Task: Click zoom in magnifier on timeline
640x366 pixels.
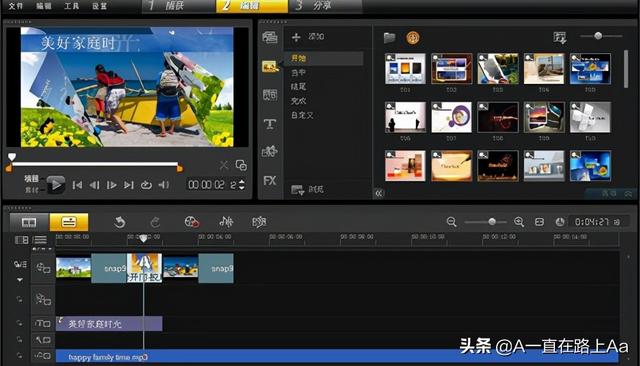Action: (519, 222)
